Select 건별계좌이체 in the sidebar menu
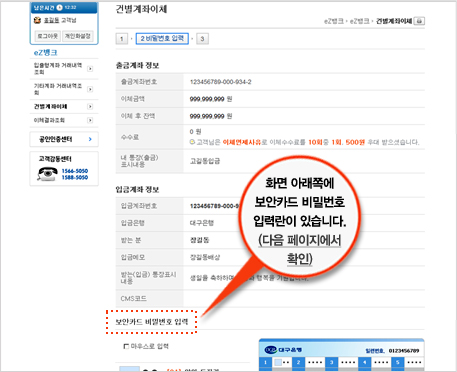Image resolution: width=457 pixels, height=372 pixels. pyautogui.click(x=50, y=107)
